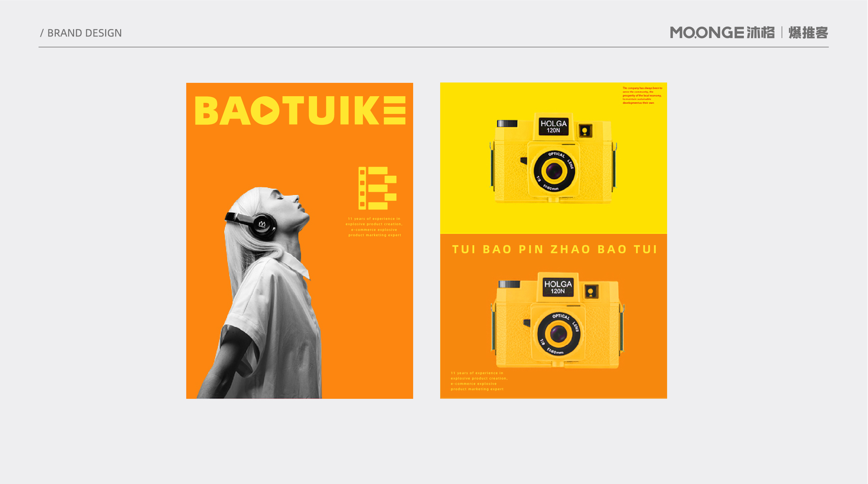Click the play triangle in BAOTUIKE logo
This screenshot has width=868, height=484.
click(x=267, y=111)
